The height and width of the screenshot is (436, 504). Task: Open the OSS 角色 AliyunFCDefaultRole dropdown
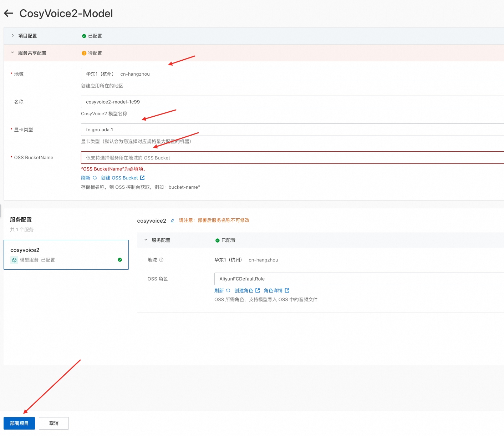click(x=359, y=279)
